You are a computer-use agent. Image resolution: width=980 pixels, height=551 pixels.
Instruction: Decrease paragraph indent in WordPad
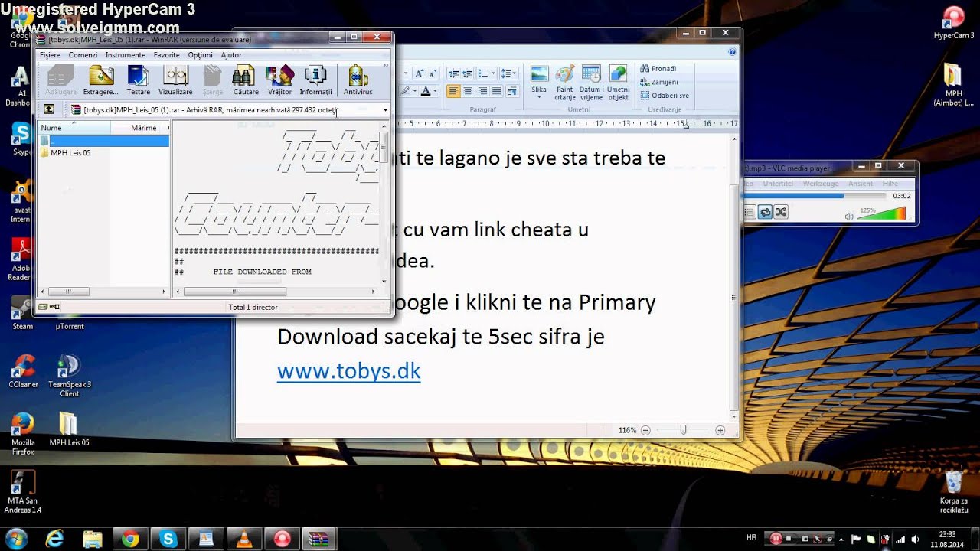(x=453, y=73)
